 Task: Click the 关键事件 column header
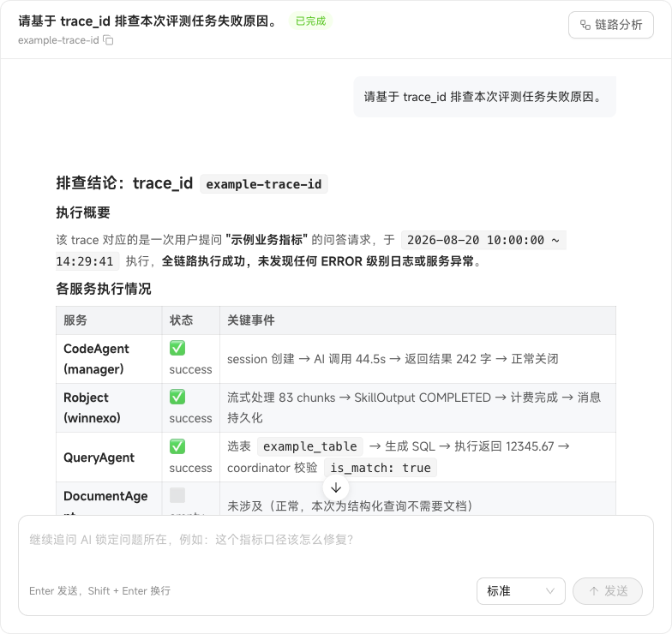point(418,320)
